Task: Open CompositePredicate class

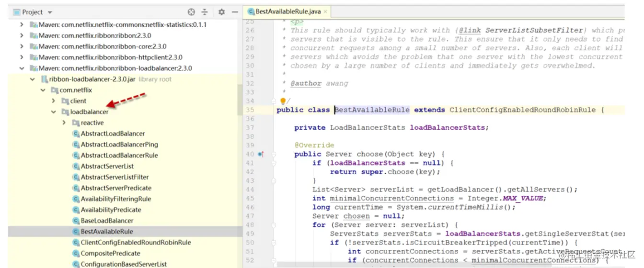Action: coord(110,254)
